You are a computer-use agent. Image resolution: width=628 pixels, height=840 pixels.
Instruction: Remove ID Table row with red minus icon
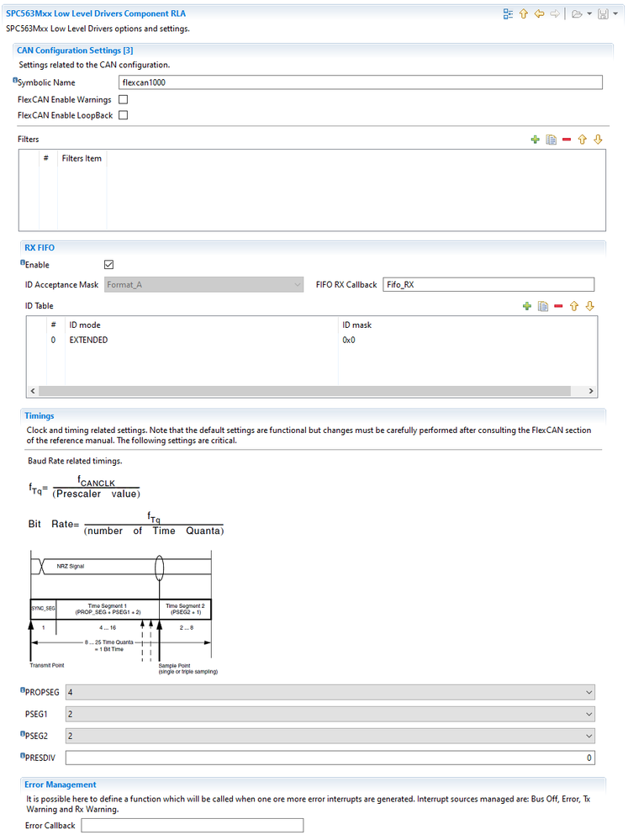(x=558, y=306)
